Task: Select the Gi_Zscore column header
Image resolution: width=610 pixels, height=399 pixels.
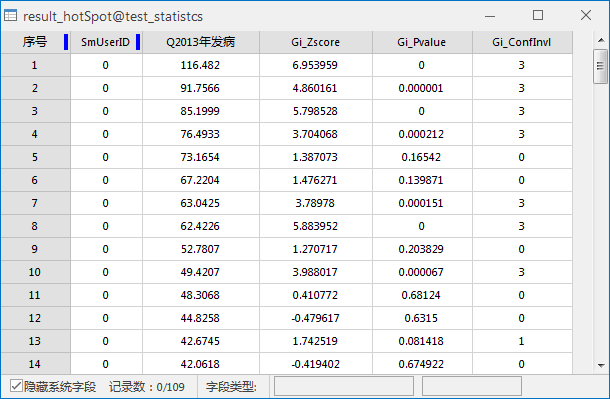Action: 316,42
